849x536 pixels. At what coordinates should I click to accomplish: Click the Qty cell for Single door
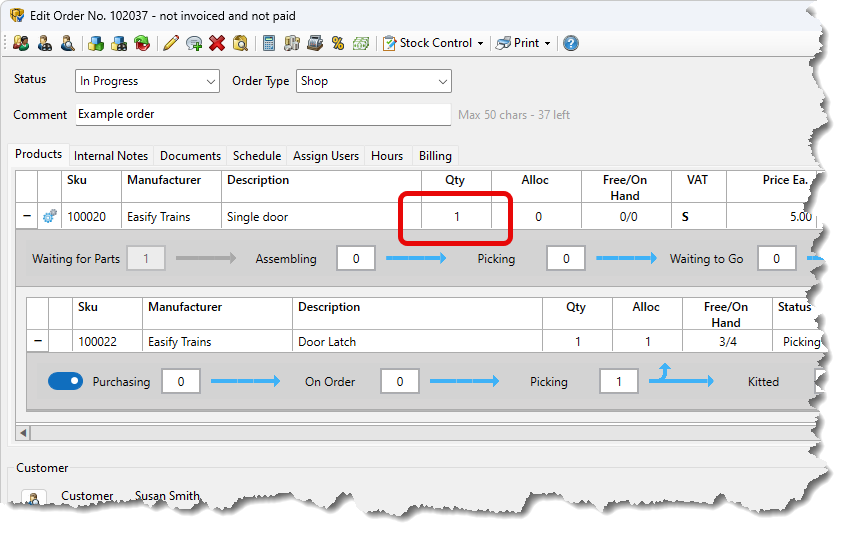point(456,216)
